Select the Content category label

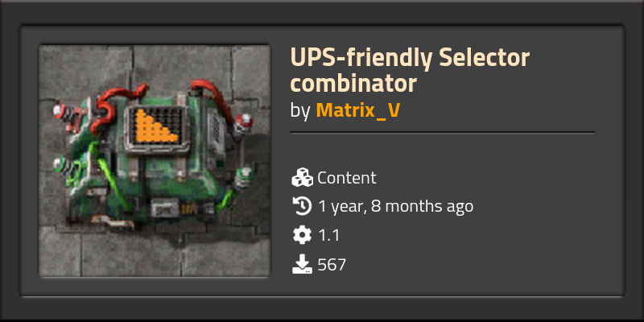click(x=347, y=178)
